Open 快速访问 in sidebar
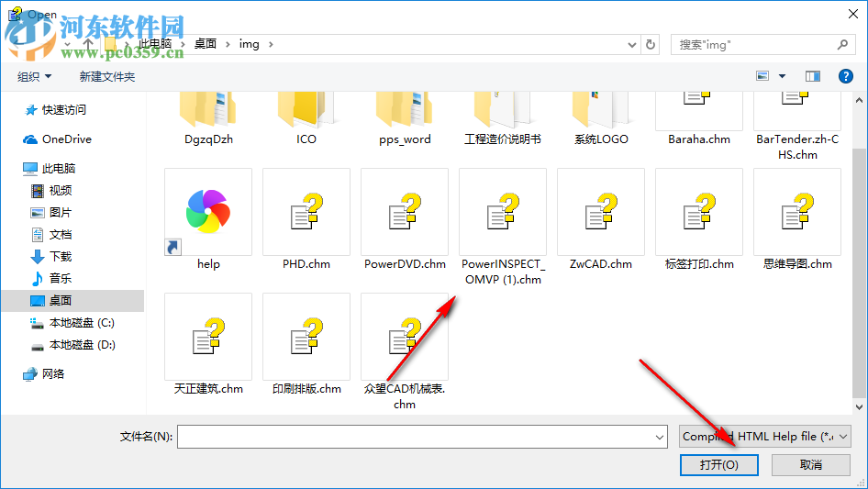Image resolution: width=868 pixels, height=489 pixels. pos(63,110)
